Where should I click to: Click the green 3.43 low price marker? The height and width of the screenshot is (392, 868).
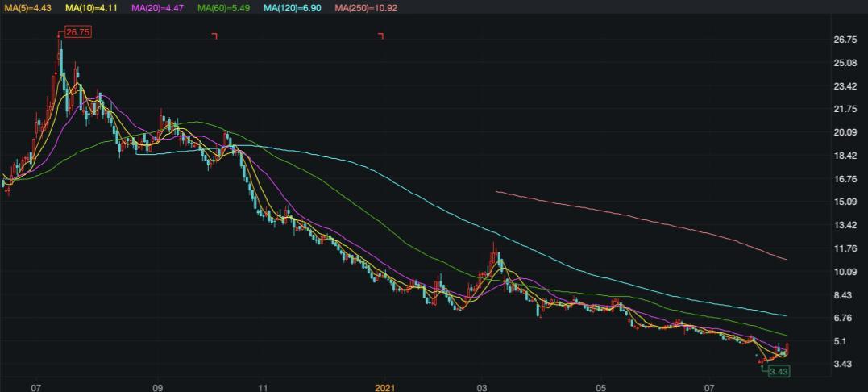coord(778,371)
